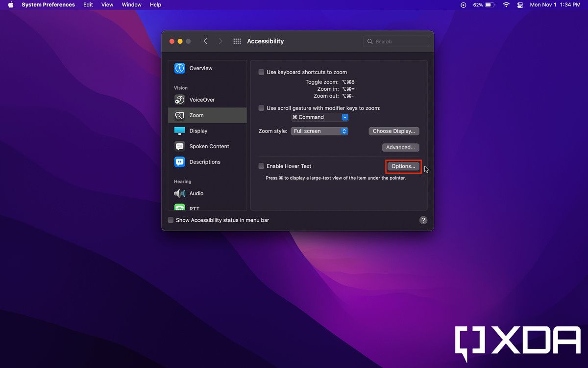Image resolution: width=588 pixels, height=368 pixels.
Task: Enable Hover Text
Action: (261, 166)
